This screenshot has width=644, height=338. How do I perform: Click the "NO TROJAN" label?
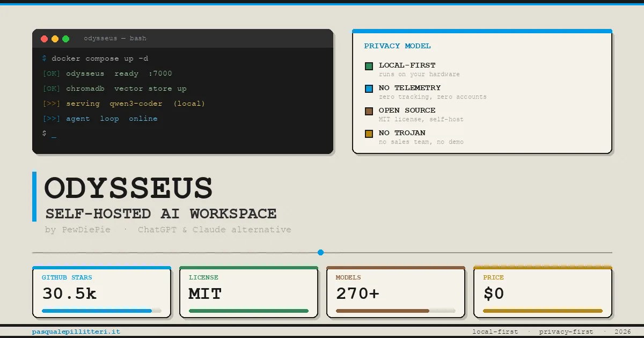pos(402,133)
